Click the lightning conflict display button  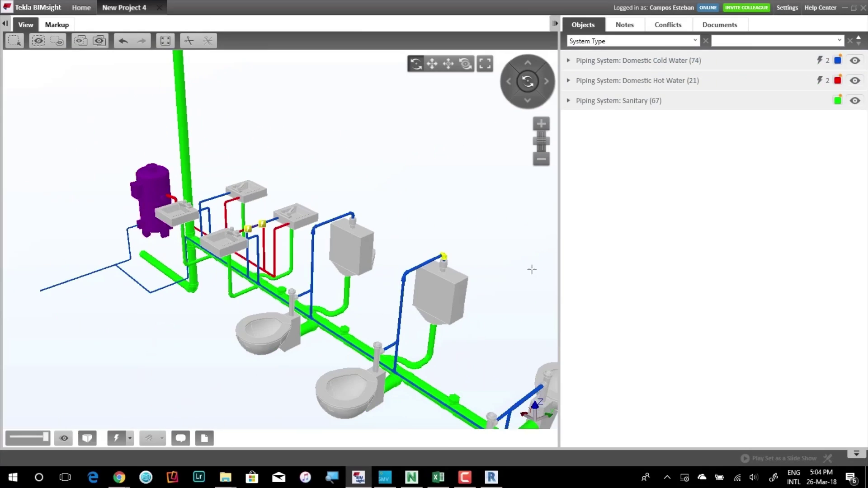(116, 438)
